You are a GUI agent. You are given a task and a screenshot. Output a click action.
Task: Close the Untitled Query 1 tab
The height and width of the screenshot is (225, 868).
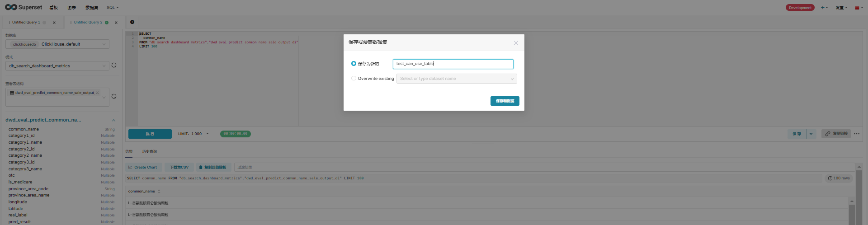tap(54, 23)
